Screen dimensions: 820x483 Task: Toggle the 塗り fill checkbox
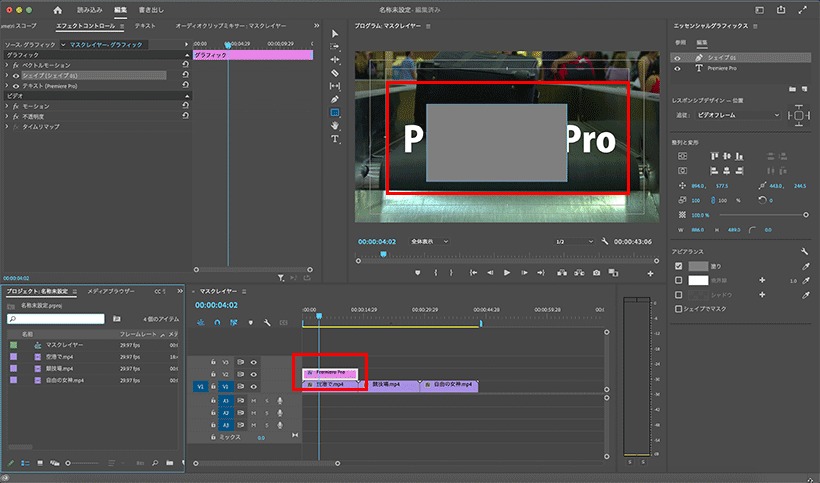(x=679, y=266)
